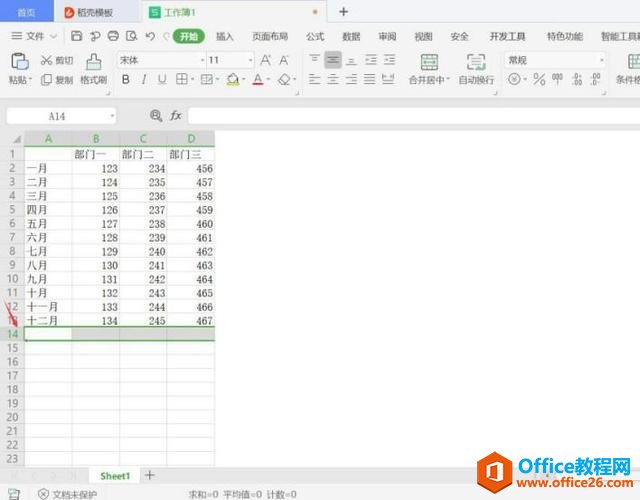
Task: Select the Sheet1 tab
Action: coord(115,476)
